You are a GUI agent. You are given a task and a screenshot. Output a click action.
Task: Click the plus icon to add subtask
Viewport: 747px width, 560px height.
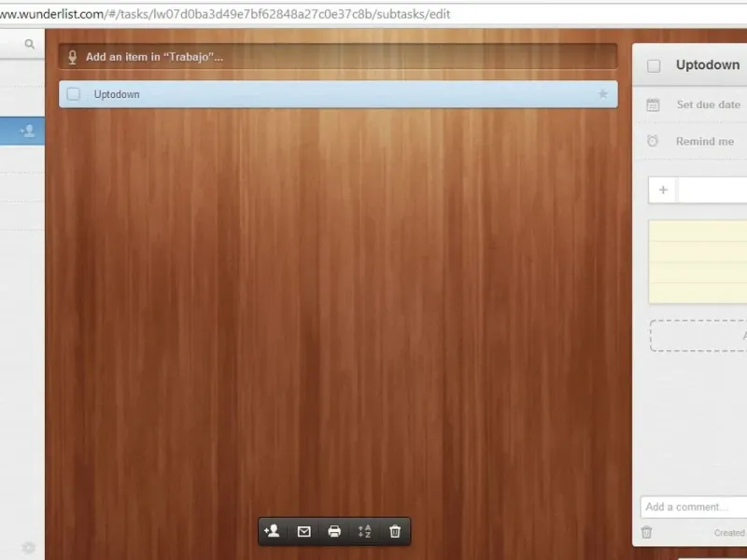pyautogui.click(x=663, y=190)
